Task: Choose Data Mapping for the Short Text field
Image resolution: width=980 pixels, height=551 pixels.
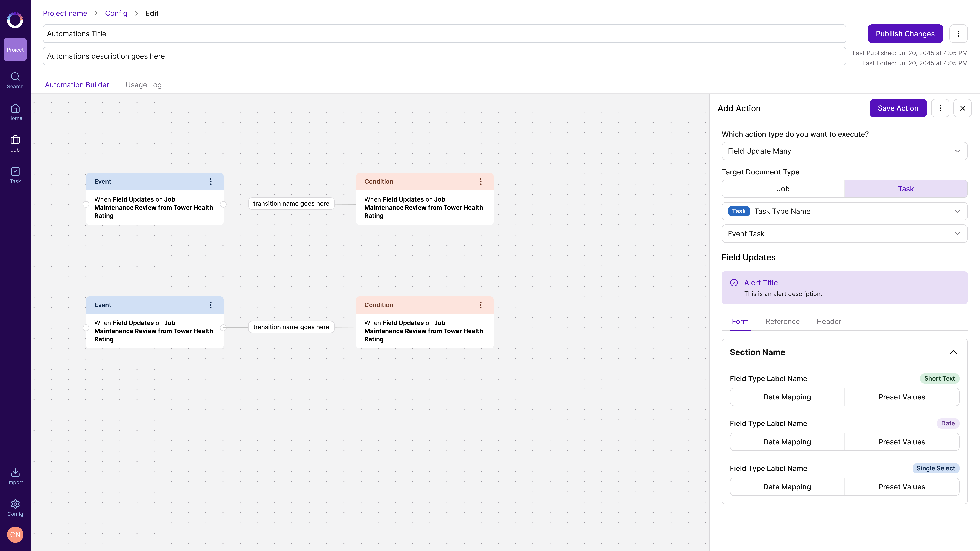Action: (x=787, y=397)
